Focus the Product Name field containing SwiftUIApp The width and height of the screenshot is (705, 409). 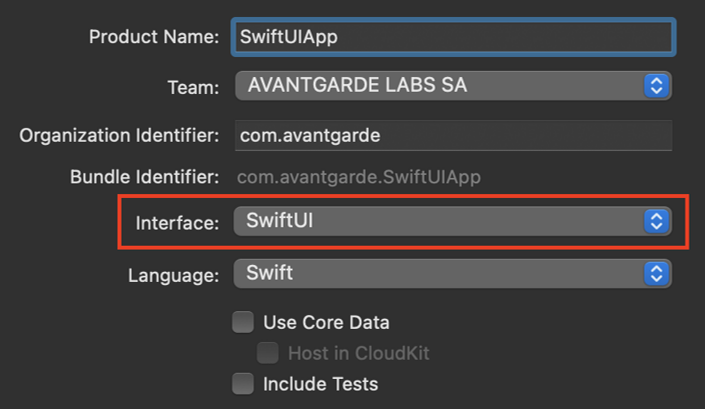(453, 37)
